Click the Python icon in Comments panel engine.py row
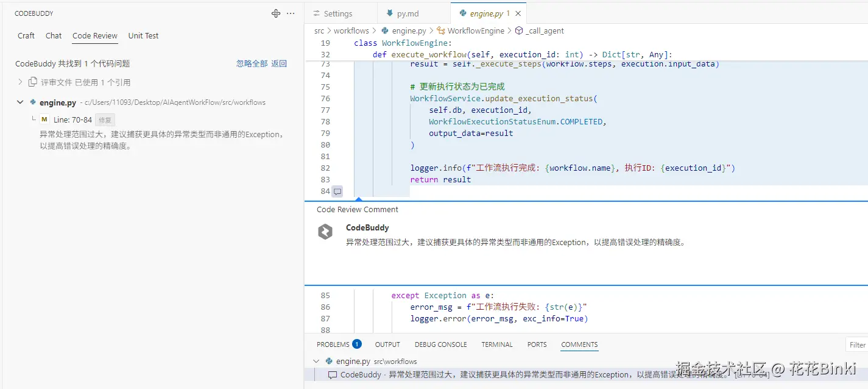 (x=329, y=361)
